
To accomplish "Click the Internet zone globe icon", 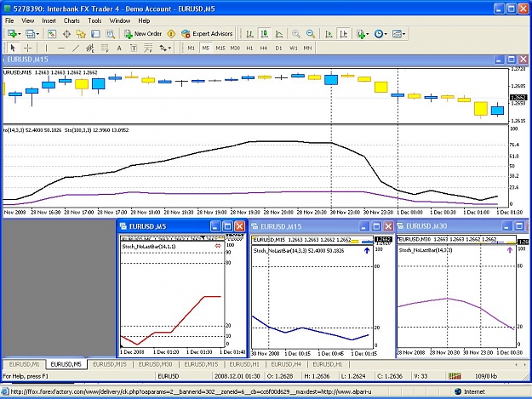I will pyautogui.click(x=458, y=391).
